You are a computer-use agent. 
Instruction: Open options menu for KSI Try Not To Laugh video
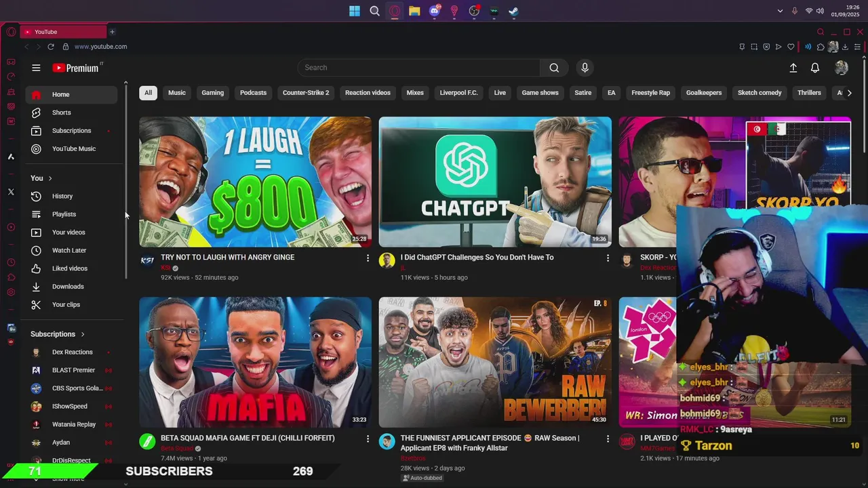368,258
